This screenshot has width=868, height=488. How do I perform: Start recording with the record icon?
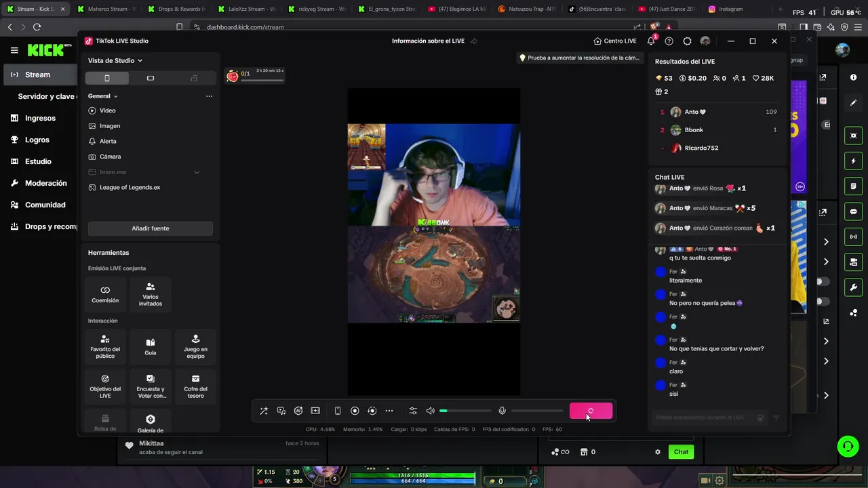click(x=355, y=411)
